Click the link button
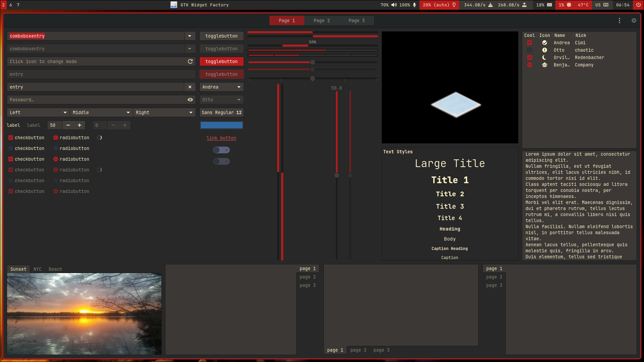The image size is (644, 362). (x=221, y=138)
